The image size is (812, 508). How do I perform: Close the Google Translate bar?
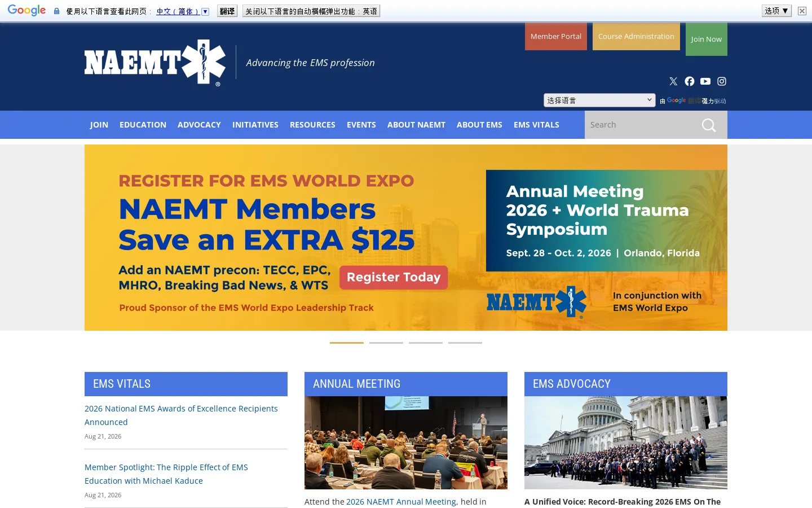click(802, 11)
